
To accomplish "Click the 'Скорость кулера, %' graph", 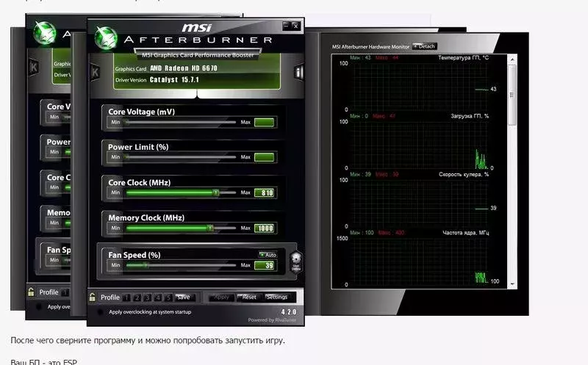I will (419, 203).
